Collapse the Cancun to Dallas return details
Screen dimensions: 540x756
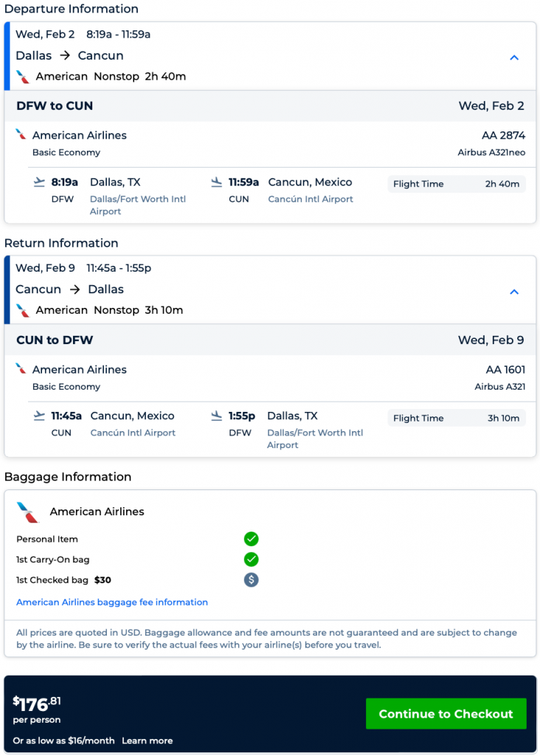(514, 292)
